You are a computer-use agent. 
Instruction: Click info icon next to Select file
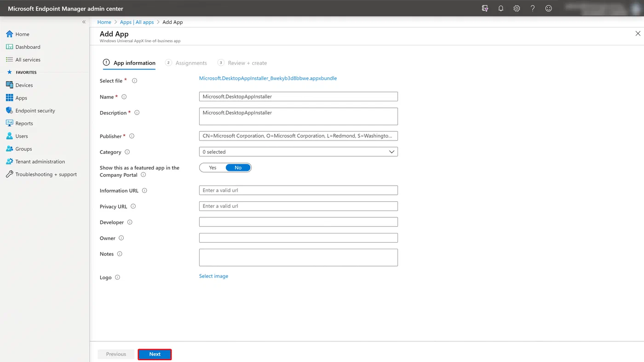point(135,81)
